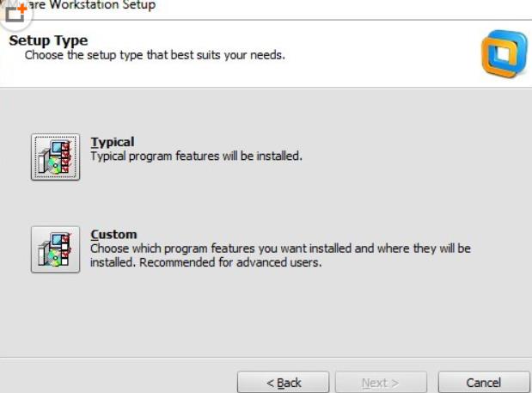Choose the Typical setup icon button

tap(55, 157)
